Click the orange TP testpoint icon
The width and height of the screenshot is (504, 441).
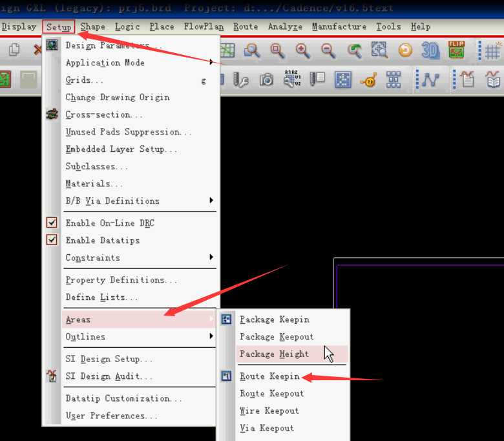(369, 80)
